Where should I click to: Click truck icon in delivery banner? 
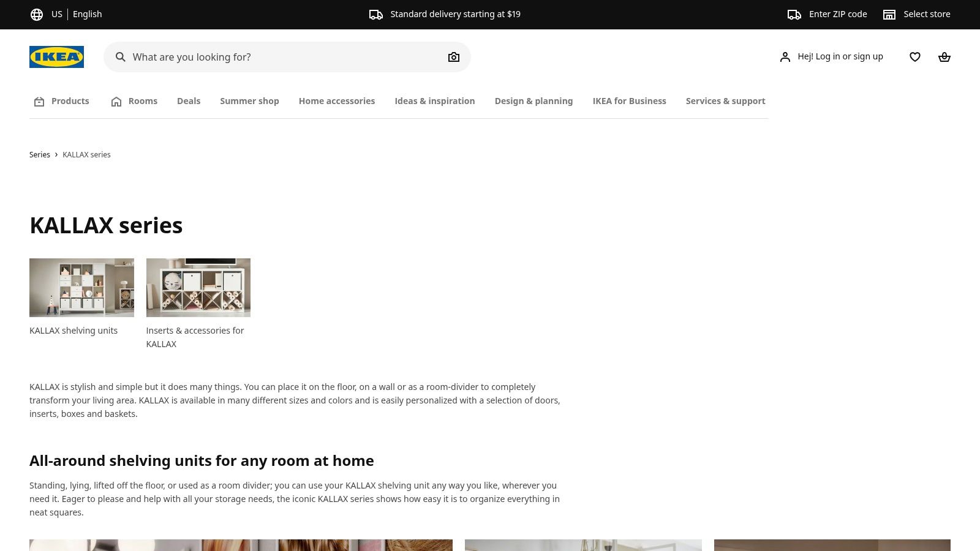coord(376,14)
